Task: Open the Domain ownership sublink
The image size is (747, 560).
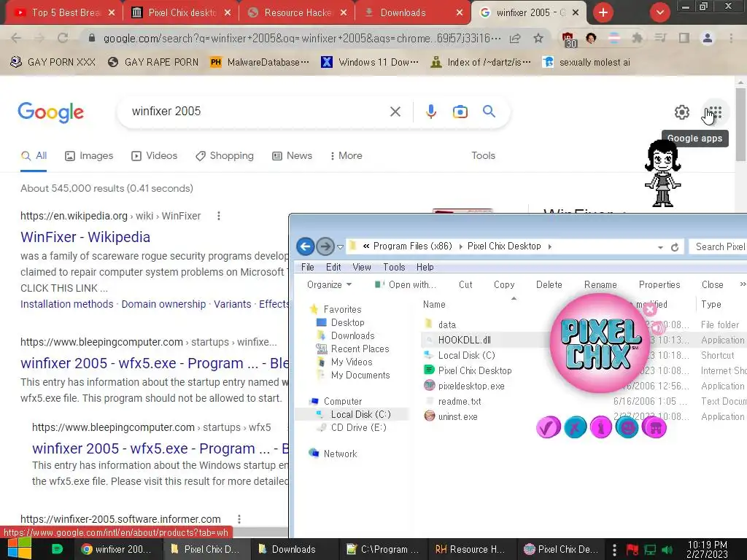Action: (x=163, y=304)
